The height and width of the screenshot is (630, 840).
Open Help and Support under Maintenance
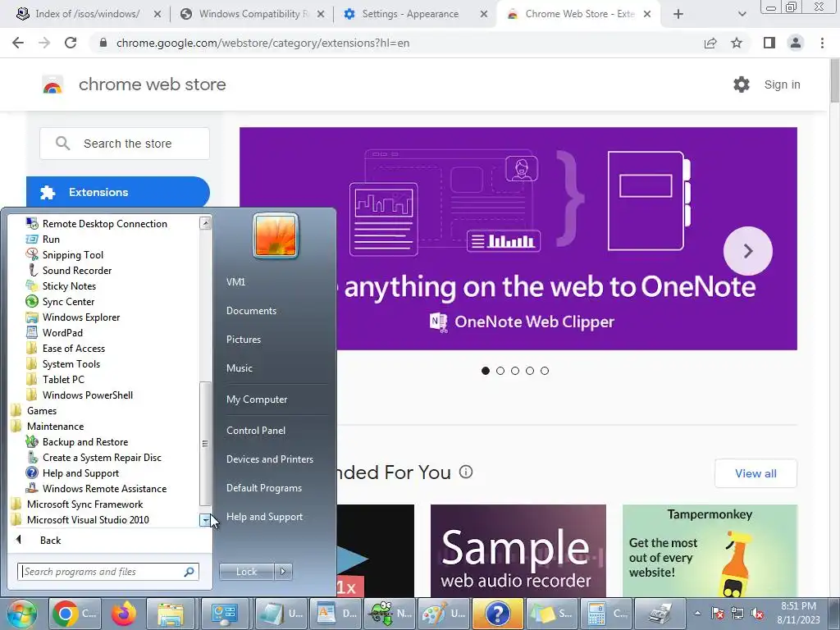(72, 472)
